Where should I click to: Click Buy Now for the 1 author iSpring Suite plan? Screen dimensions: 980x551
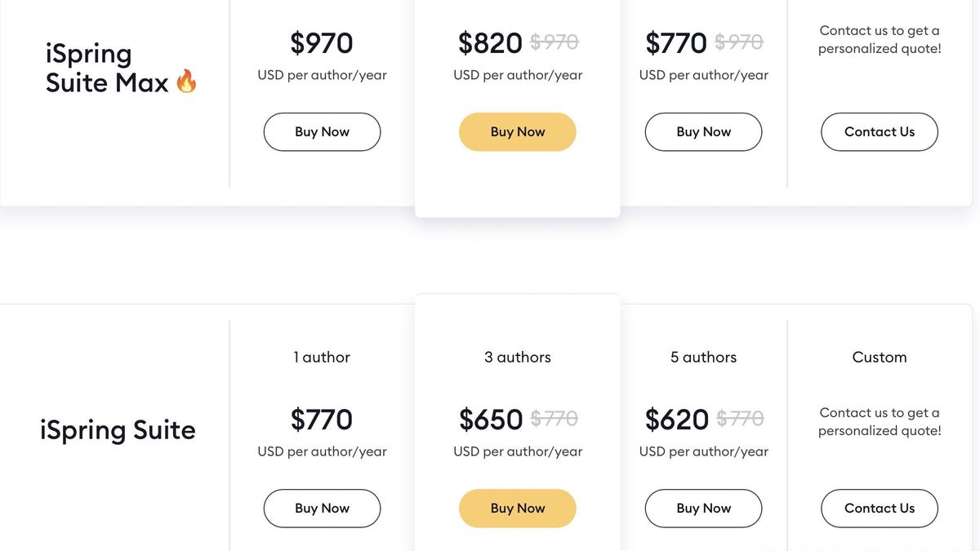322,508
